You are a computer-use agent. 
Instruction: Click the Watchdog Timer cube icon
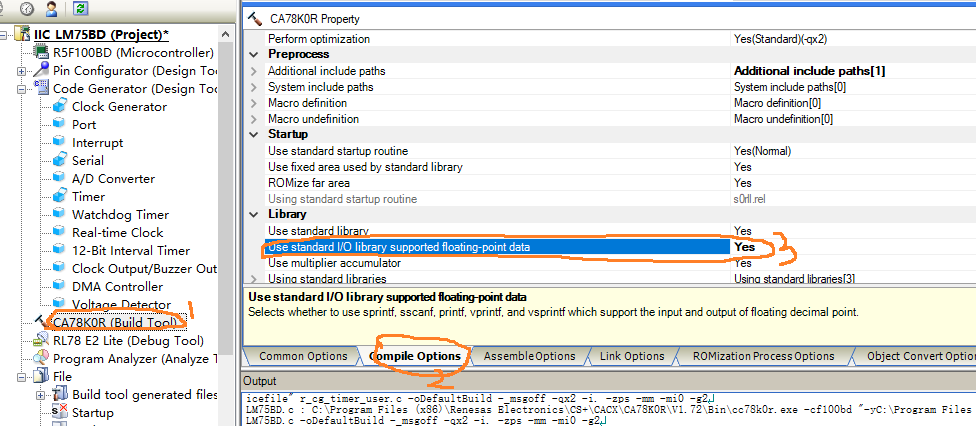[x=60, y=214]
